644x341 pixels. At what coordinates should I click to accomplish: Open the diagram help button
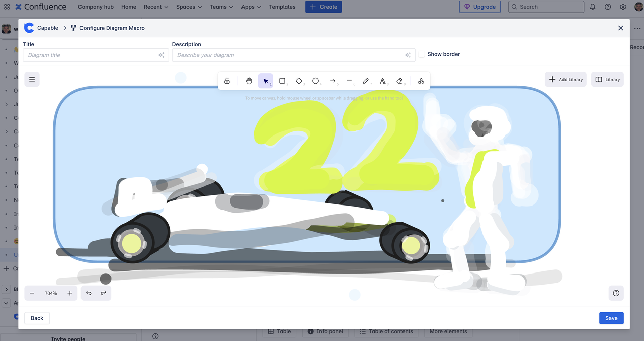[x=616, y=293]
